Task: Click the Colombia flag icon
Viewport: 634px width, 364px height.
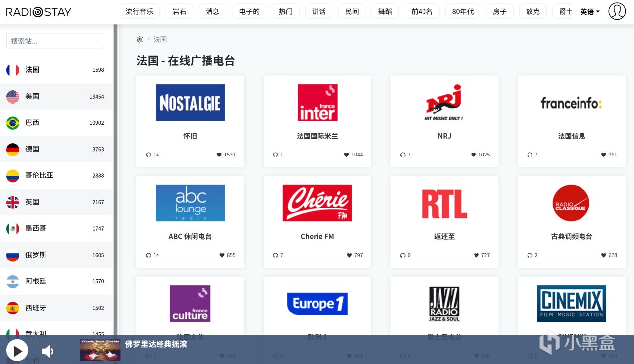Action: point(13,175)
